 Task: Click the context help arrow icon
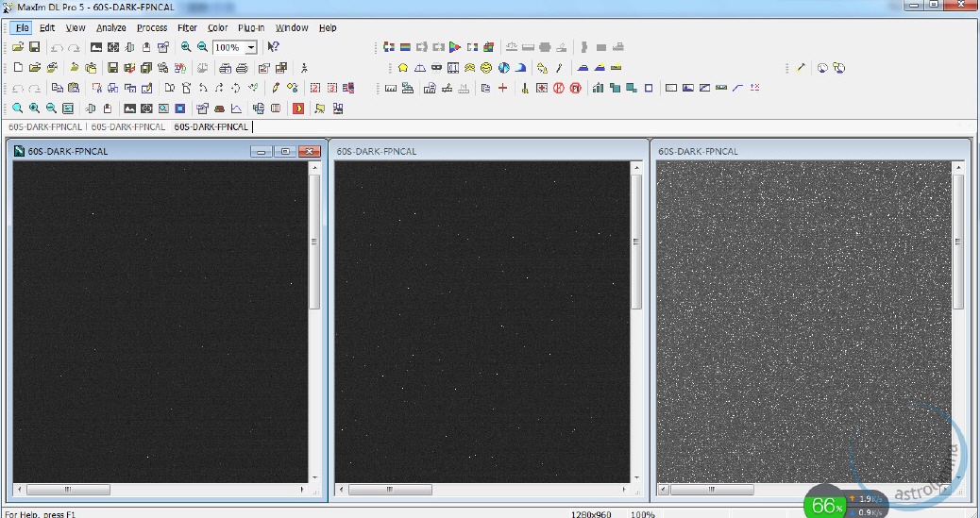click(x=273, y=47)
